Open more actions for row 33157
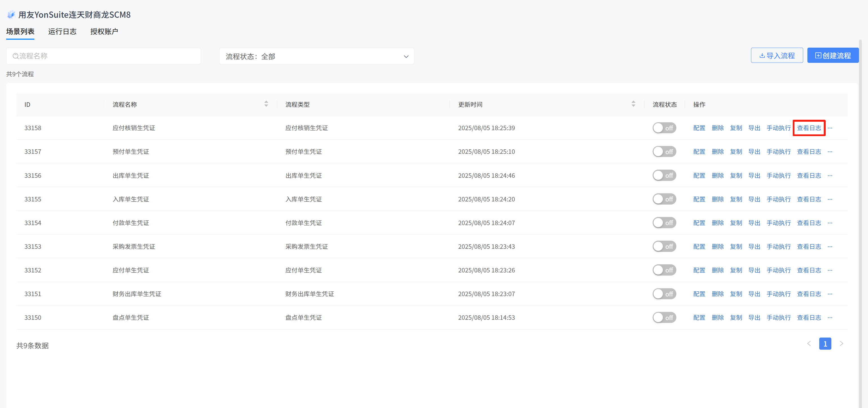This screenshot has height=408, width=868. point(830,152)
